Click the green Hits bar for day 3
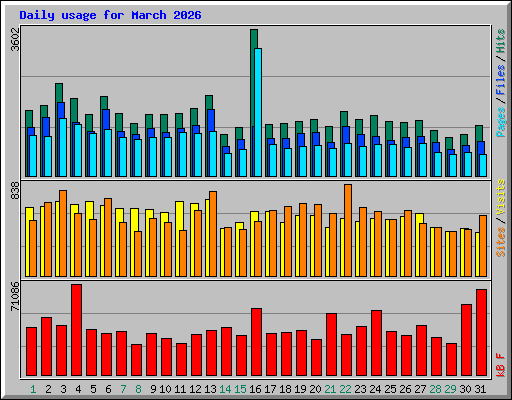This screenshot has width=512, height=400. tap(59, 93)
